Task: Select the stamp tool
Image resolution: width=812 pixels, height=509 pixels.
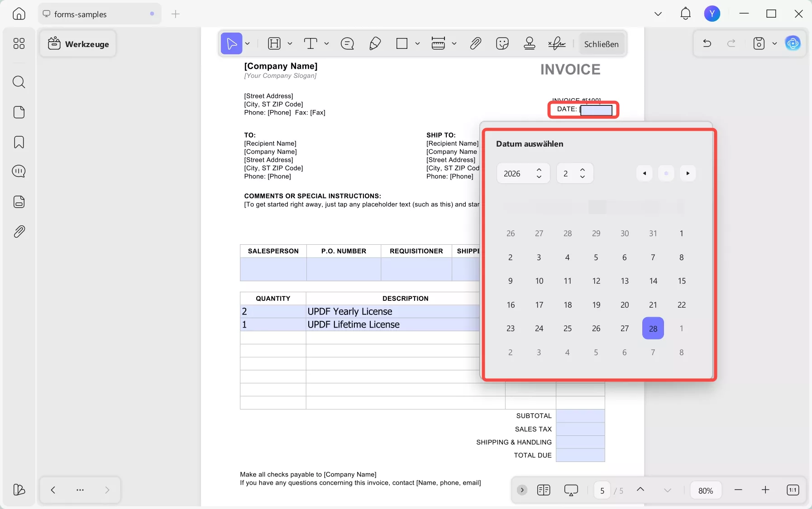Action: (529, 43)
